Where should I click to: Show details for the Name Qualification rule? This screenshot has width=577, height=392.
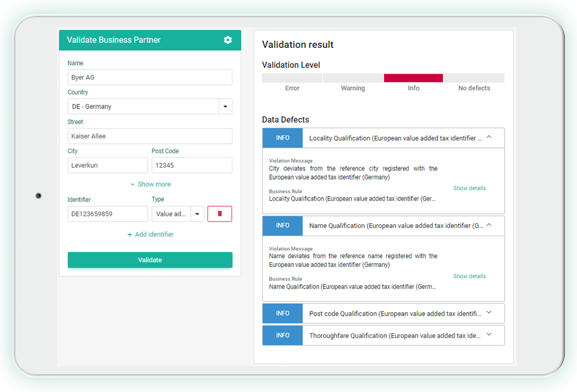tap(469, 276)
